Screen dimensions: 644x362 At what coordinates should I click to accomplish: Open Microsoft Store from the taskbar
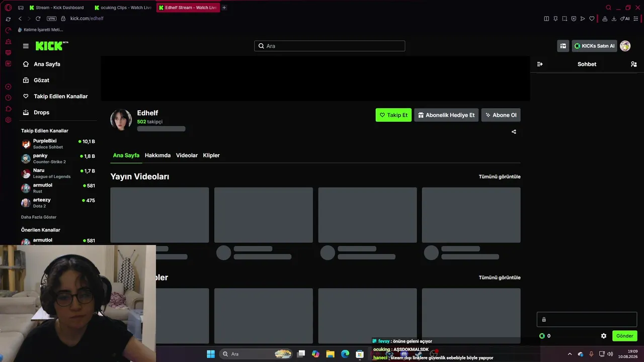360,354
